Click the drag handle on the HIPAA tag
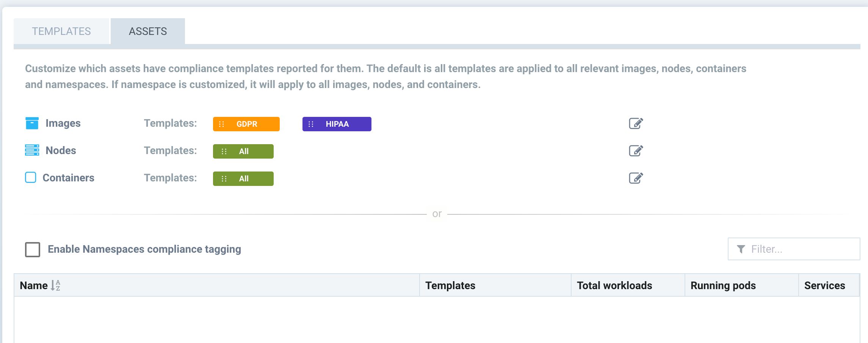868x343 pixels. (x=311, y=124)
